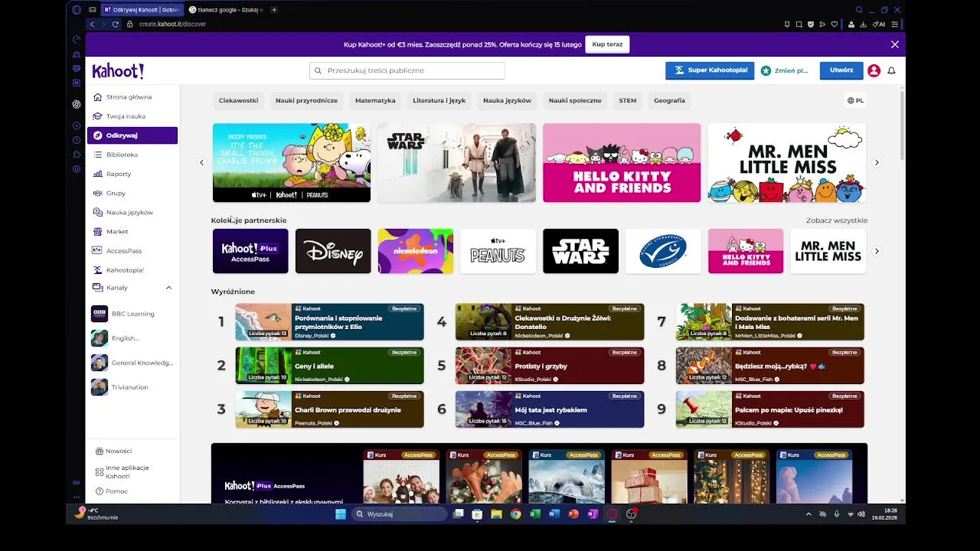Open a new browser tab
This screenshot has height=551, width=980.
(x=274, y=10)
